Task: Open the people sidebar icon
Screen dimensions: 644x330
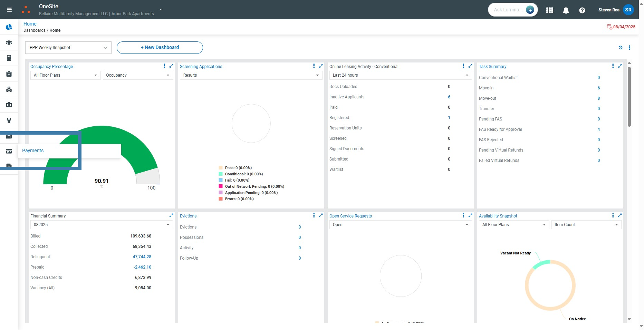Action: click(x=9, y=42)
